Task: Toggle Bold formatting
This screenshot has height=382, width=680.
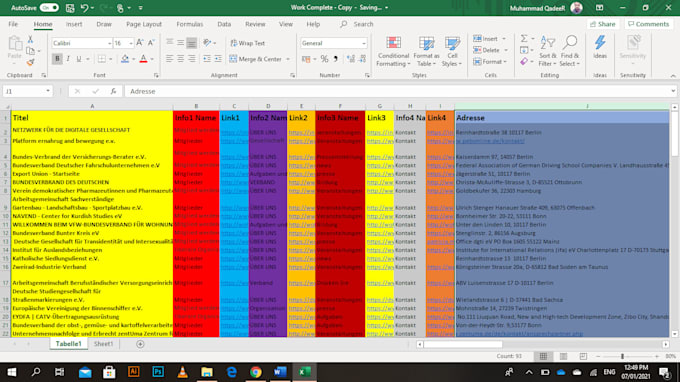Action: [x=57, y=59]
